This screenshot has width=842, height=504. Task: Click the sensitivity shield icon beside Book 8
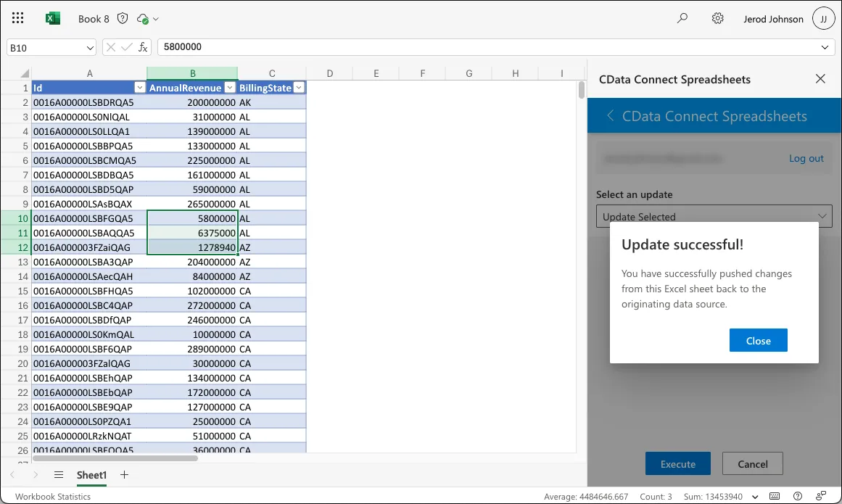(x=122, y=18)
